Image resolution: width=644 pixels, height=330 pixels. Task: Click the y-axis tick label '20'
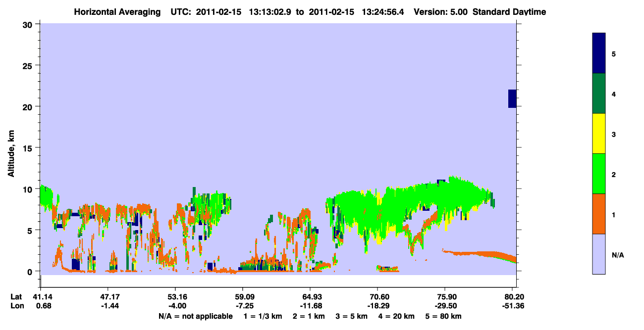(28, 106)
